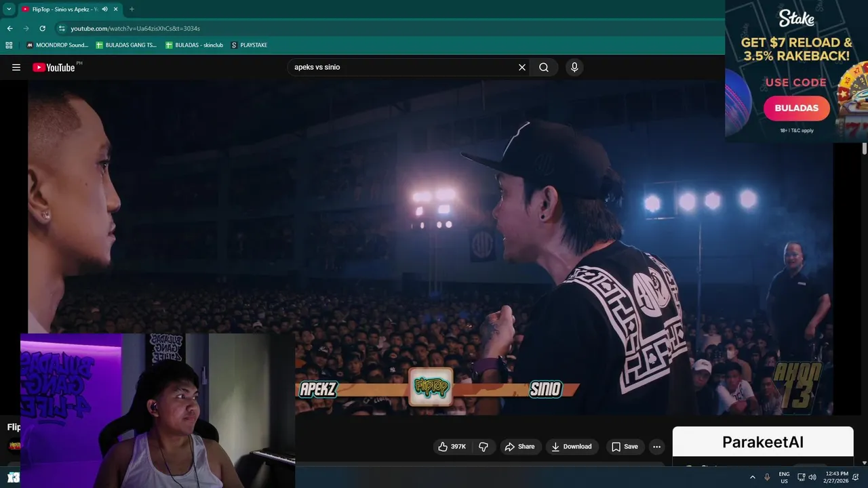Click the page vertical scrollbar thumb
Screen dimensions: 868x488
click(x=865, y=148)
